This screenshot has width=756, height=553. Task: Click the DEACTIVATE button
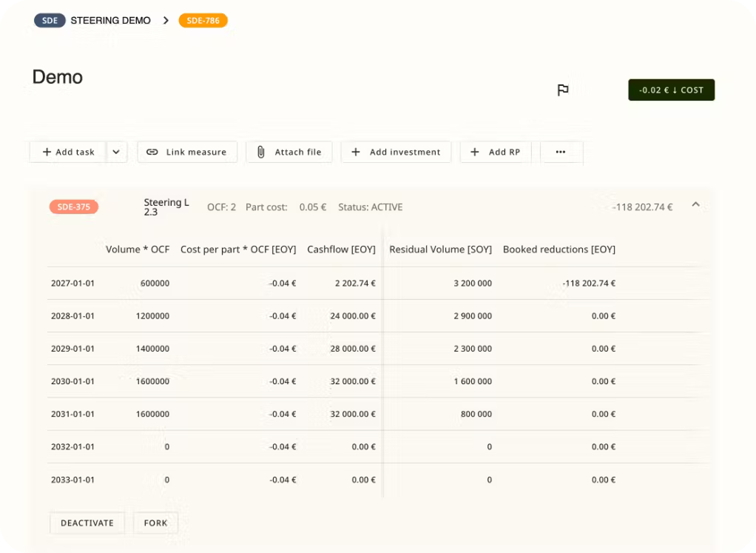pyautogui.click(x=87, y=523)
